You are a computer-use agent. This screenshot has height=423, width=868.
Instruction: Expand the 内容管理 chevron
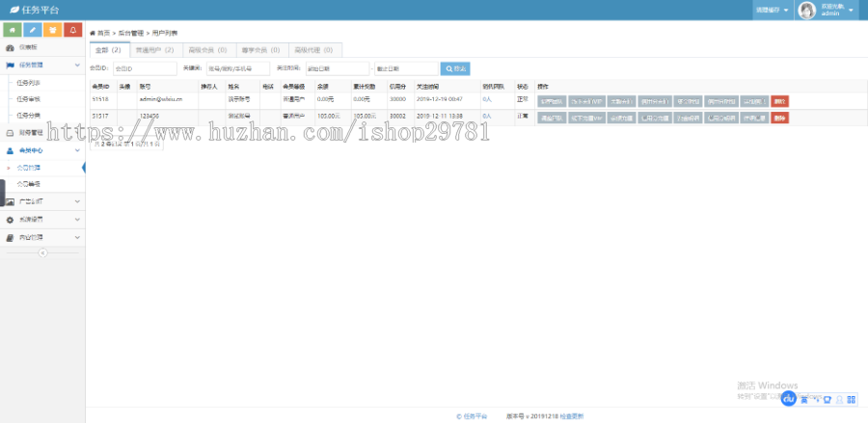77,237
